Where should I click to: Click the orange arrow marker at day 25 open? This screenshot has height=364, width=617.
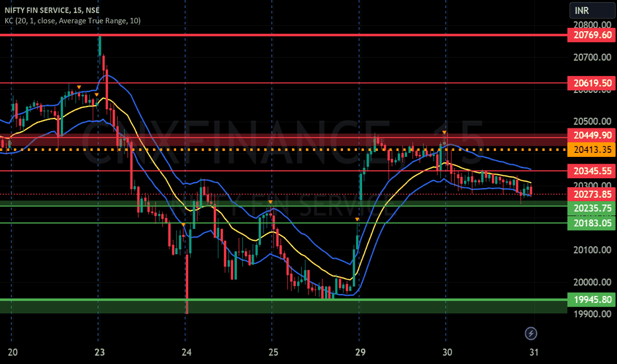(270, 202)
